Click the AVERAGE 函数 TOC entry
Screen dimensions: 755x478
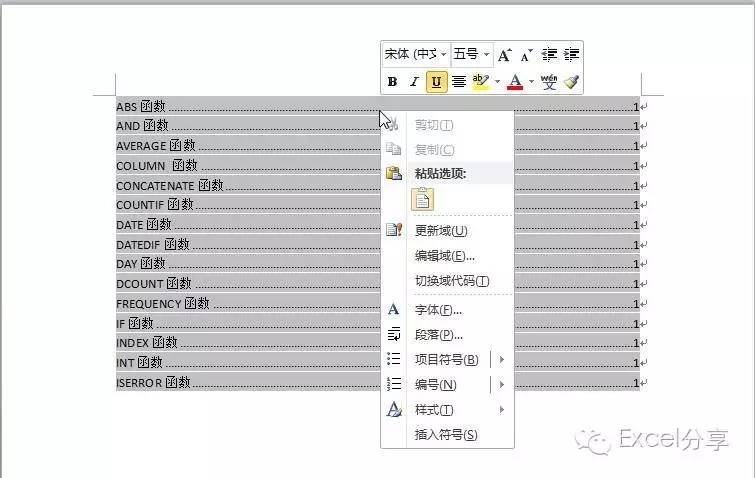156,145
